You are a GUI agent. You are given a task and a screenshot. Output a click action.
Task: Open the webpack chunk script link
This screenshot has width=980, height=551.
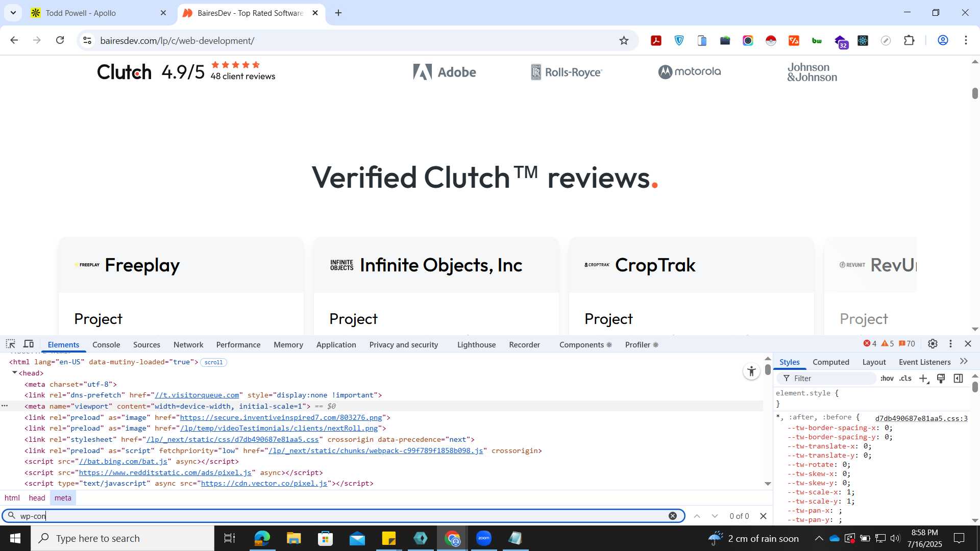point(376,450)
